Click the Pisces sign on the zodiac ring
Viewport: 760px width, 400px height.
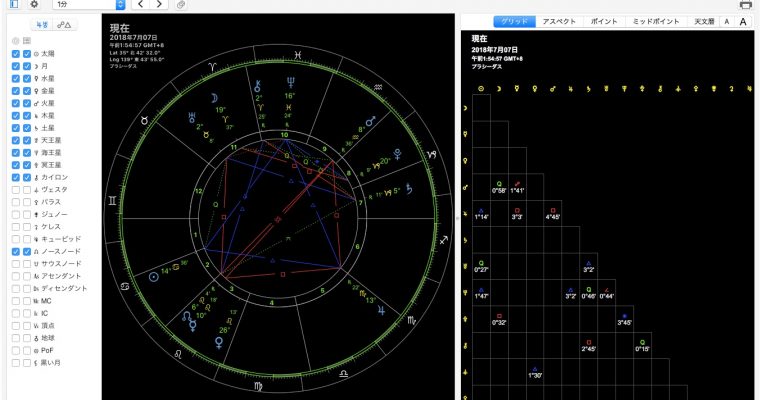point(297,55)
